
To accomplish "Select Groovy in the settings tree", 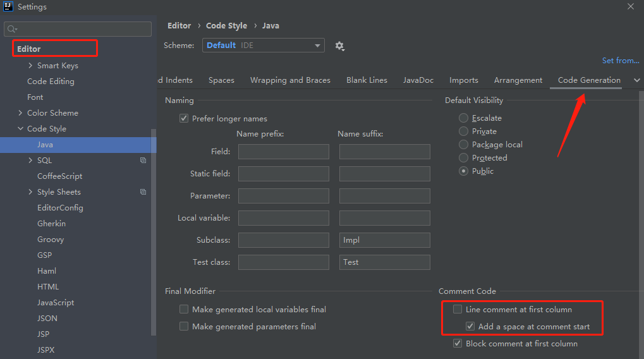I will tap(51, 240).
